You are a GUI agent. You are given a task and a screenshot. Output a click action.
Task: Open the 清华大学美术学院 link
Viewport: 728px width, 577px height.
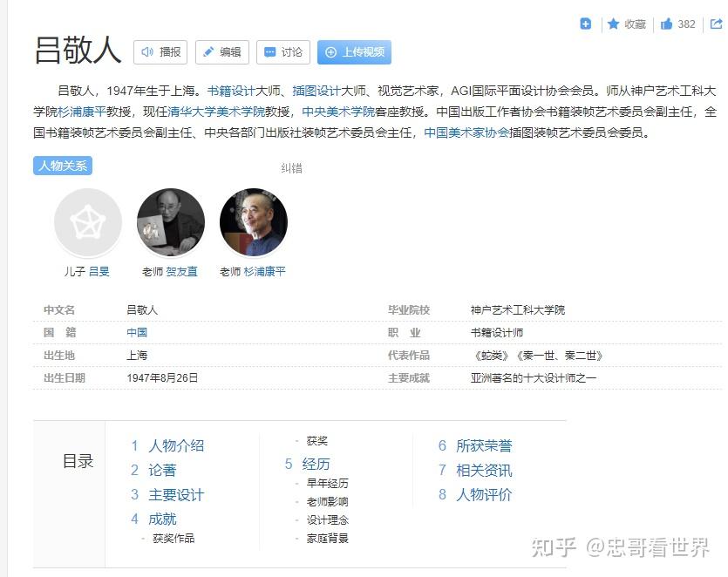point(216,112)
